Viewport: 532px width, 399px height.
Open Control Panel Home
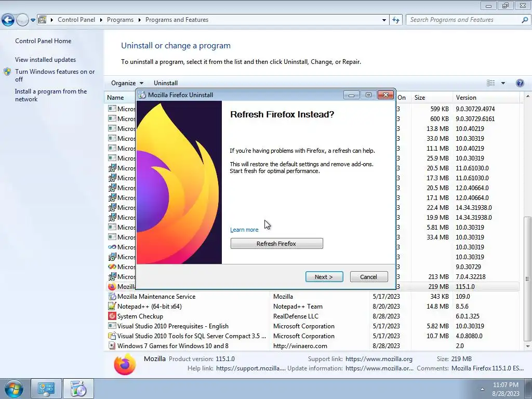point(43,41)
